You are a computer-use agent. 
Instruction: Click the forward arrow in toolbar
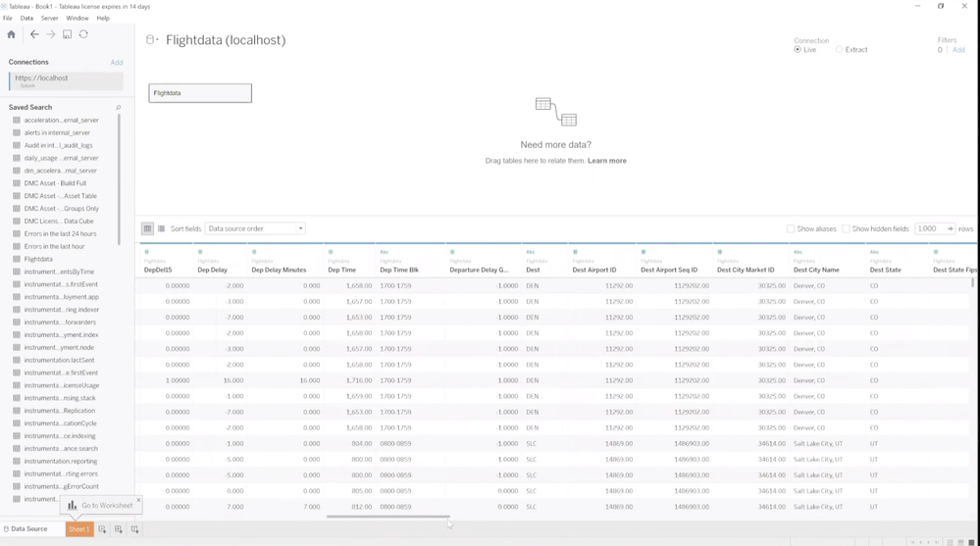coord(51,34)
